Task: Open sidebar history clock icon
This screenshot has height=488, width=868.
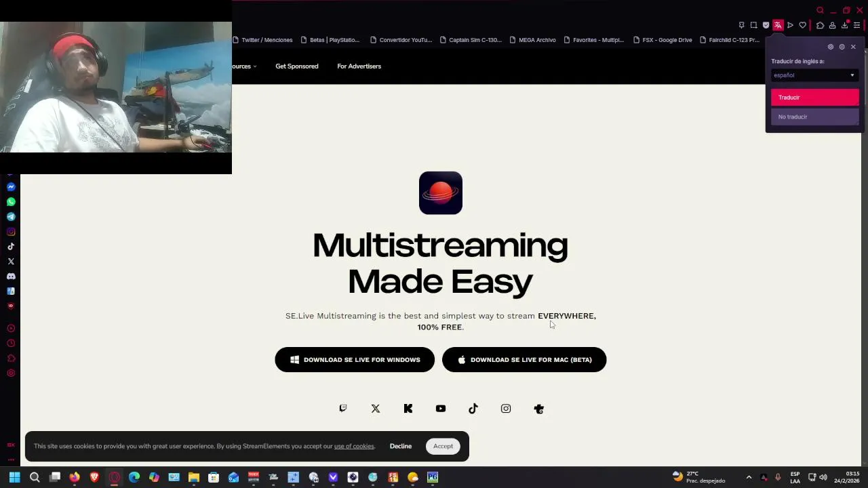Action: pos(11,344)
